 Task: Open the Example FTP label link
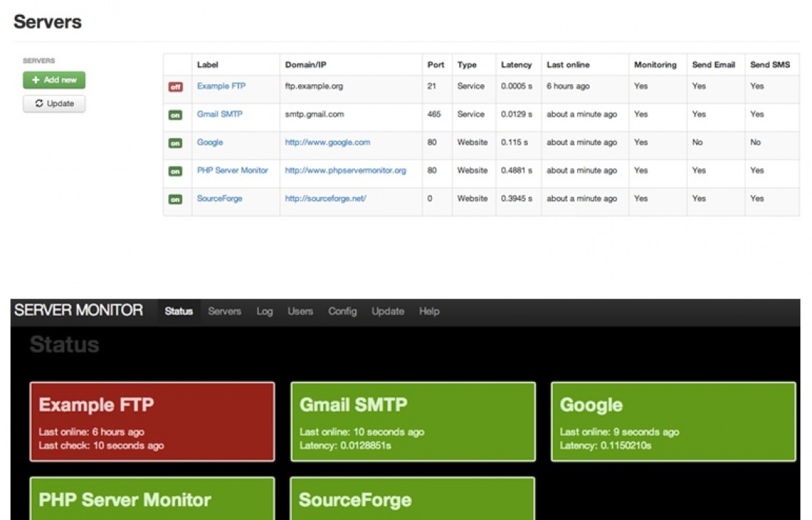(221, 86)
